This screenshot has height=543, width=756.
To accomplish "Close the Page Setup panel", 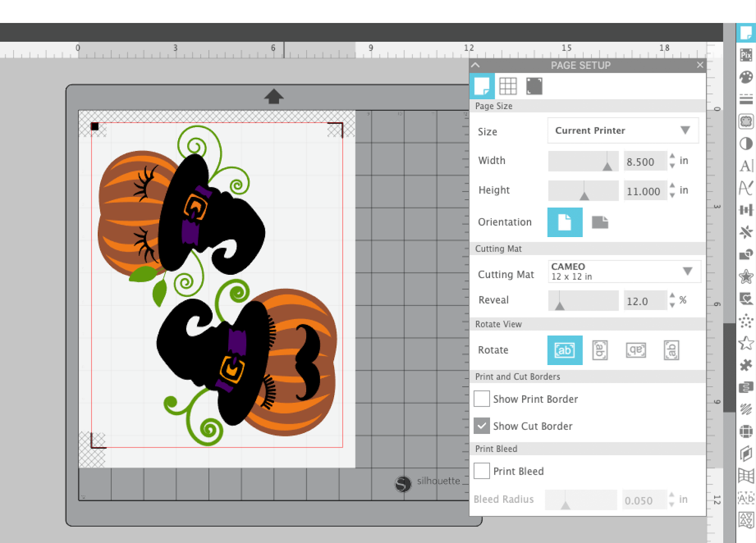I will point(700,65).
